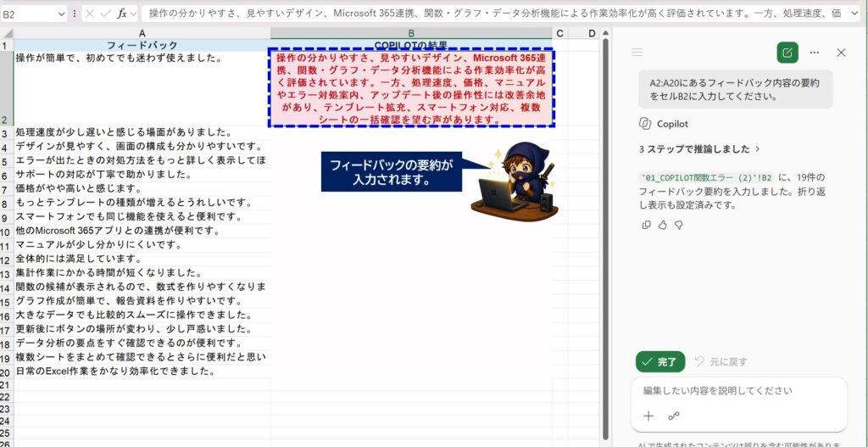This screenshot has height=447, width=868.
Task: Select cell 他のMicrosoft 365アプリとの連携が便利です。
Action: (x=142, y=231)
